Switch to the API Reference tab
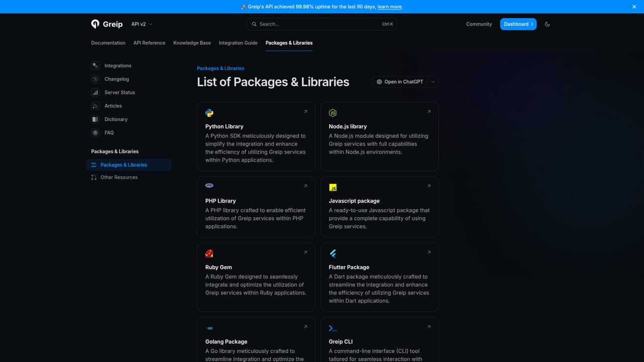644x362 pixels. pos(149,43)
